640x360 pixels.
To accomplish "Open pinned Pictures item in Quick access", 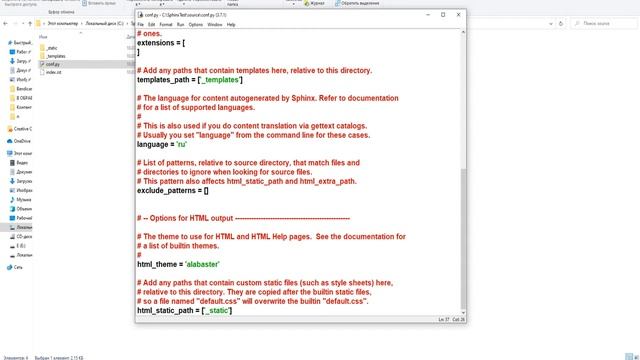I will [x=20, y=80].
